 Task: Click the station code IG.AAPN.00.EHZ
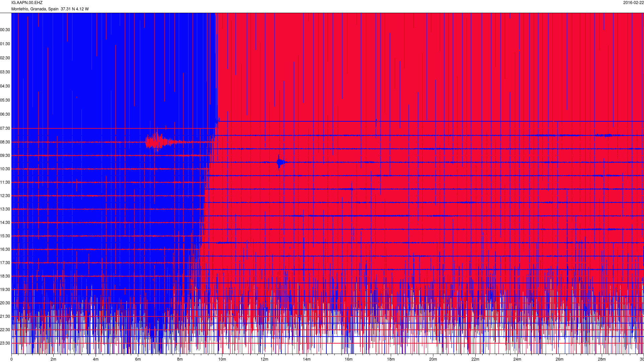pos(27,3)
